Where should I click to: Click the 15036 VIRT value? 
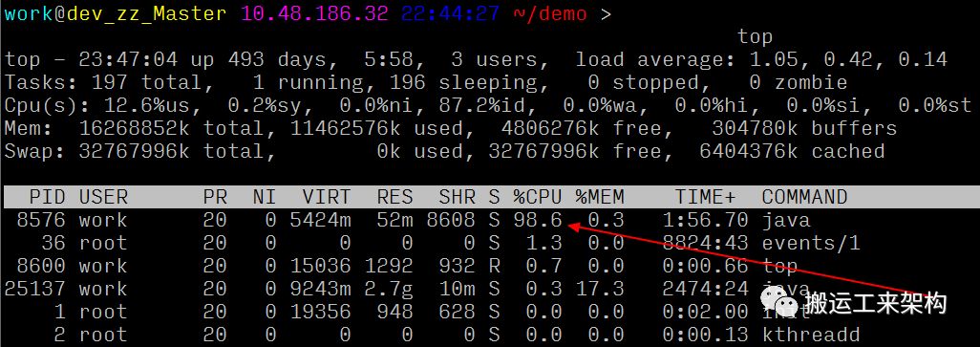320,266
